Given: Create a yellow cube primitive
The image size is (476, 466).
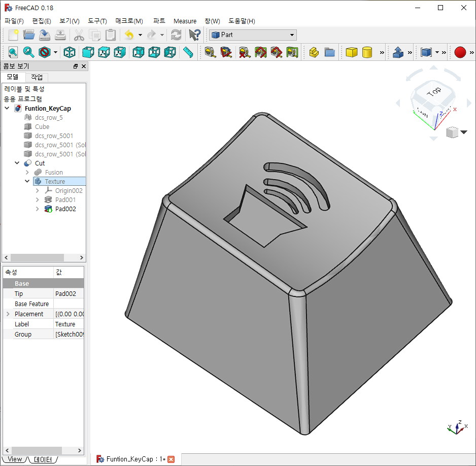Looking at the screenshot, I should (352, 52).
